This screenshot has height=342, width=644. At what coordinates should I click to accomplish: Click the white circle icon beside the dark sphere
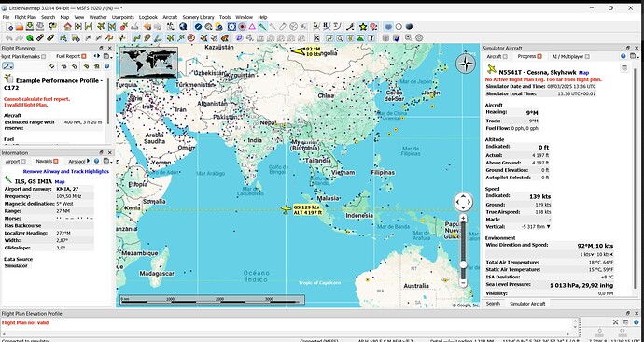399,27
